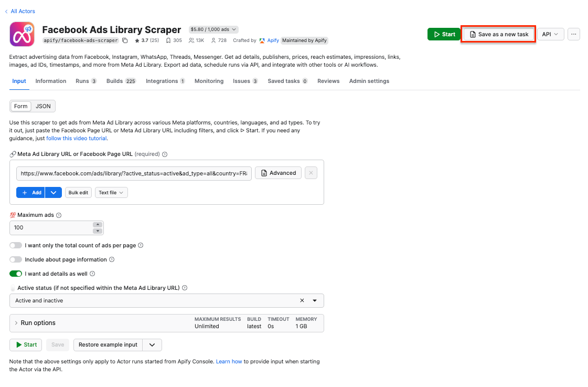Switch to the JSON input view
588x387 pixels.
point(43,106)
